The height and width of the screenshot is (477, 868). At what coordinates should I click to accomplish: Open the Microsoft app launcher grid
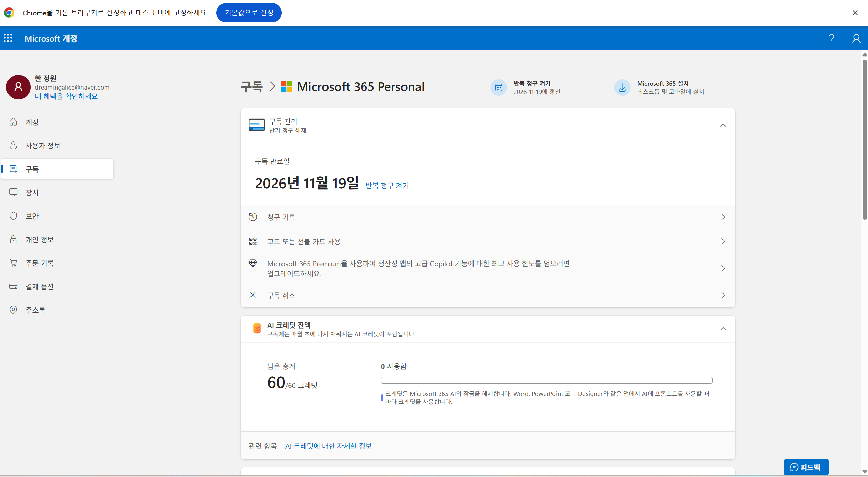[8, 38]
